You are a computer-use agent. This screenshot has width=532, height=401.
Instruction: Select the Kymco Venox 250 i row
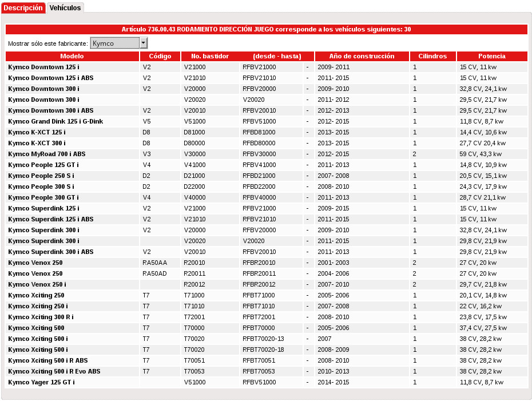(x=37, y=284)
